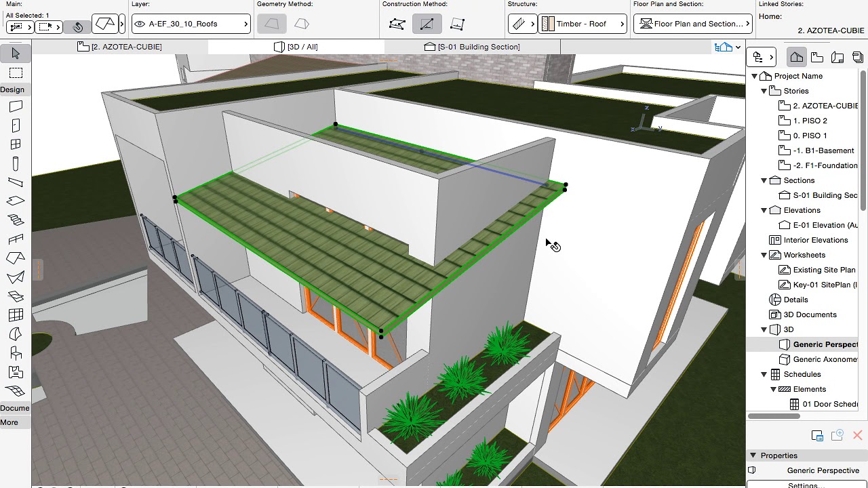Image resolution: width=868 pixels, height=488 pixels.
Task: Click the Column tool icon
Action: pyautogui.click(x=16, y=163)
